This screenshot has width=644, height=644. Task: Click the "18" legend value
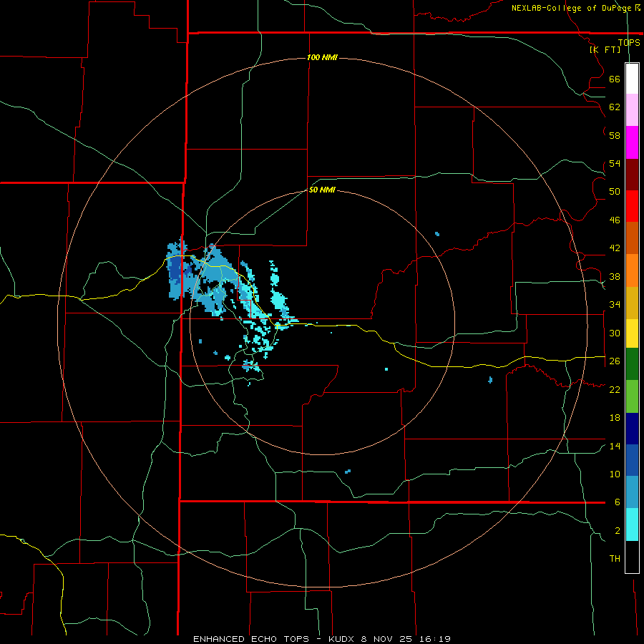point(615,418)
